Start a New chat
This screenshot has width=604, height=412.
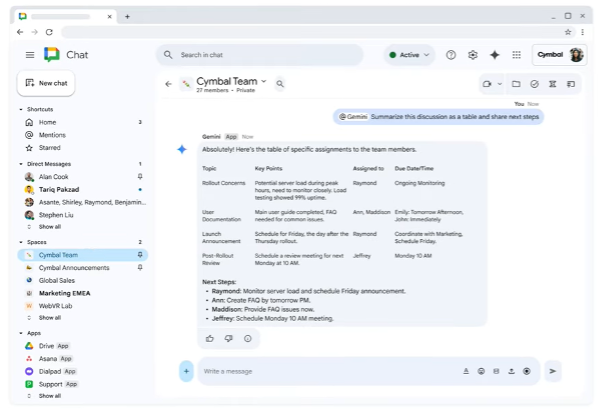click(46, 83)
